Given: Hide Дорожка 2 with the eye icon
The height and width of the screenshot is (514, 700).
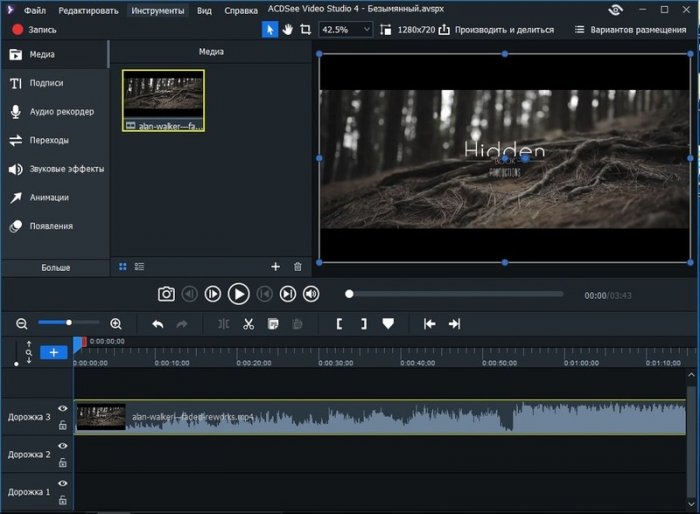Looking at the screenshot, I should click(x=63, y=447).
